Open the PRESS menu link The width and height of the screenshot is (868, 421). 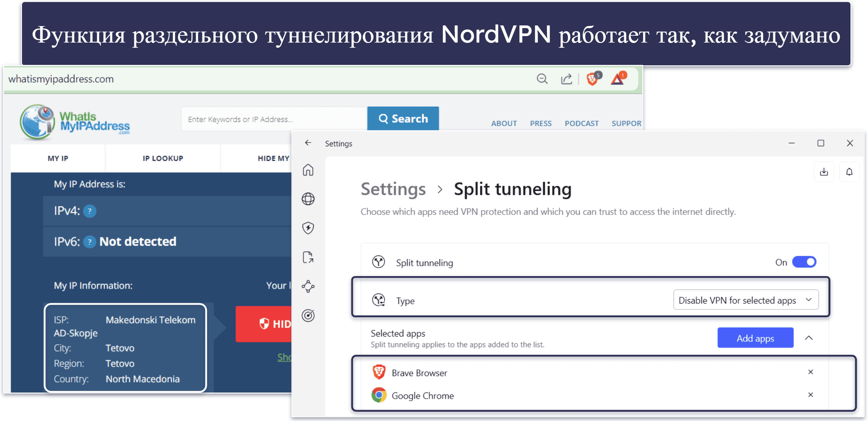tap(541, 123)
